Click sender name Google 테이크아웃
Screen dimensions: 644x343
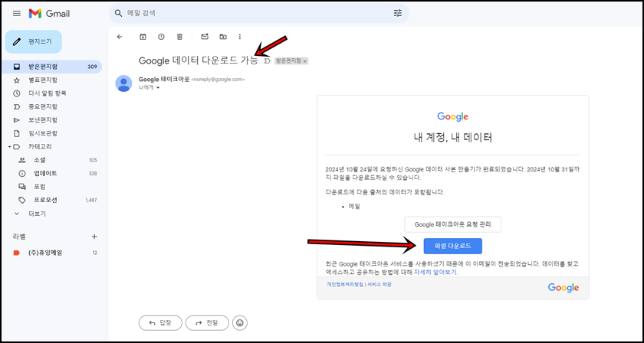164,80
